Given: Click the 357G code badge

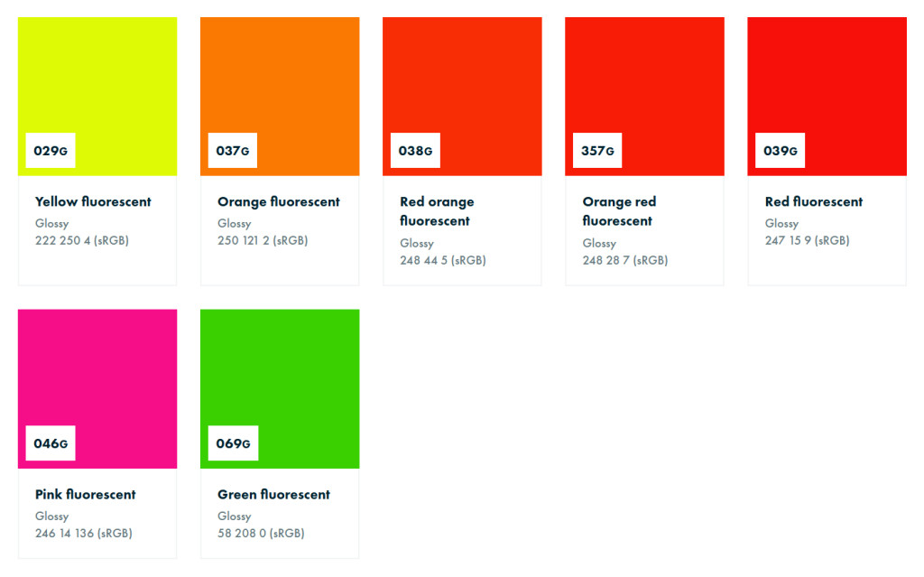Looking at the screenshot, I should [597, 151].
